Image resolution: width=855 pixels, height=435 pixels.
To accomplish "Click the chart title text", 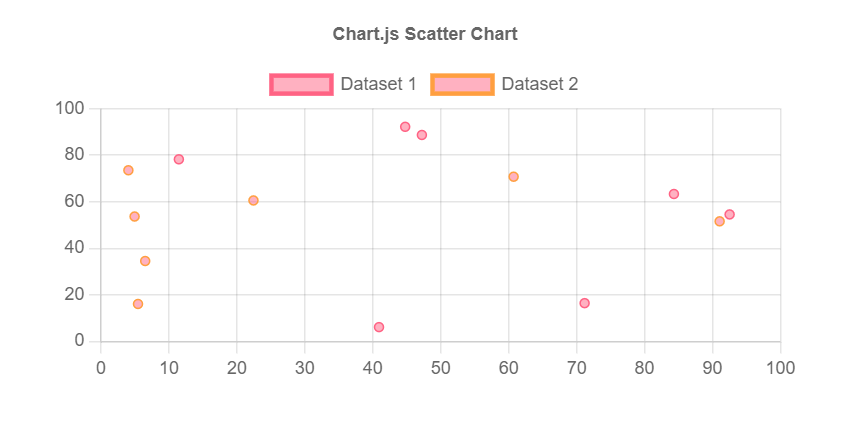I will click(425, 34).
